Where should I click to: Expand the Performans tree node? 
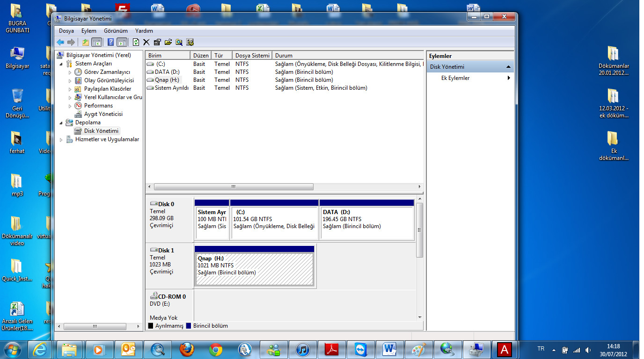point(70,106)
